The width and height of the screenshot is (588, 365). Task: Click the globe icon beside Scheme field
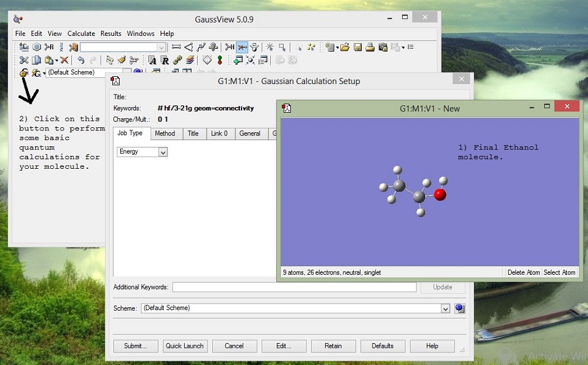tap(460, 308)
